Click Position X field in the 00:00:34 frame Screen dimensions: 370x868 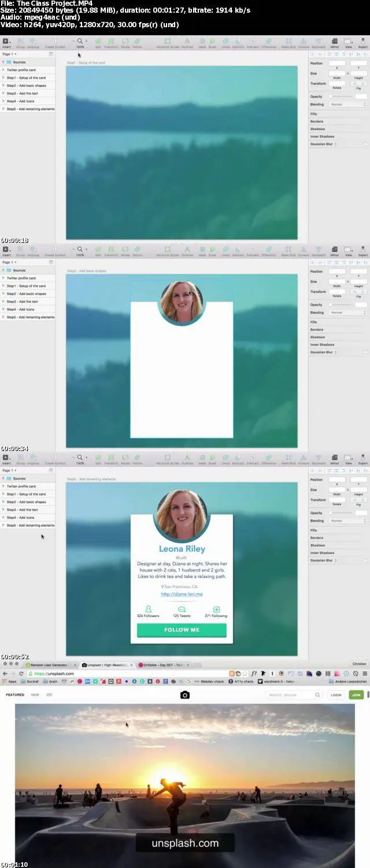point(337,271)
